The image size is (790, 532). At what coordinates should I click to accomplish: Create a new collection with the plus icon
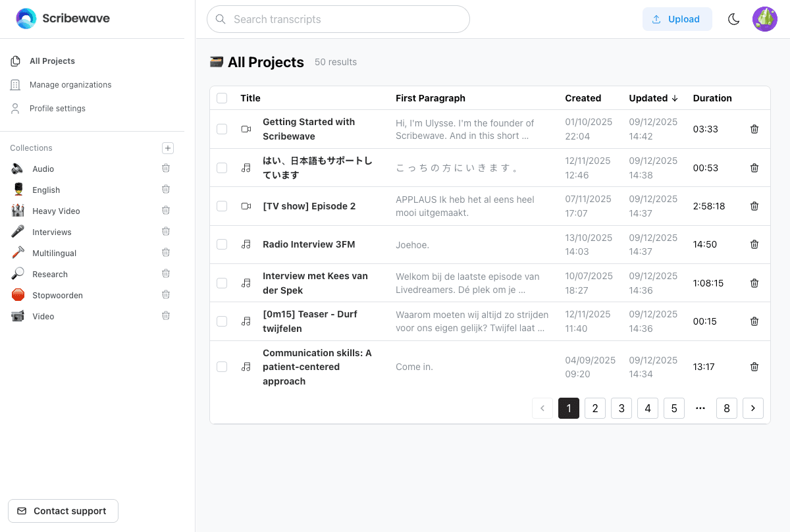(168, 148)
